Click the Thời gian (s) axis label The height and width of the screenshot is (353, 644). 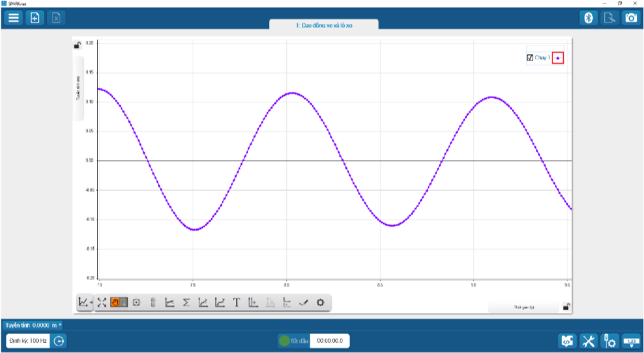[524, 307]
